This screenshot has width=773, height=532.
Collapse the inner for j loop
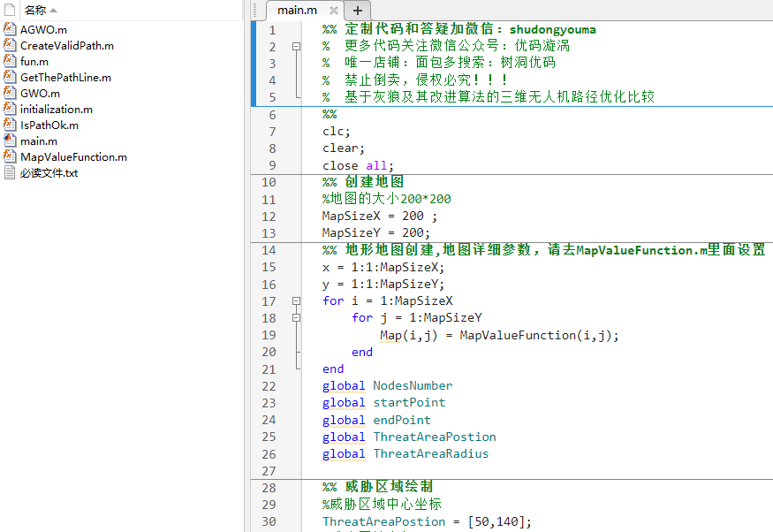point(297,318)
